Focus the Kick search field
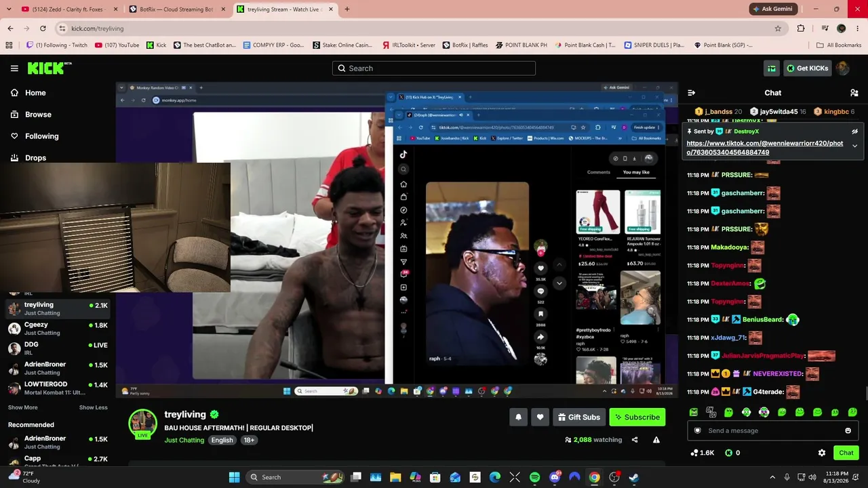868x488 pixels. pos(434,68)
